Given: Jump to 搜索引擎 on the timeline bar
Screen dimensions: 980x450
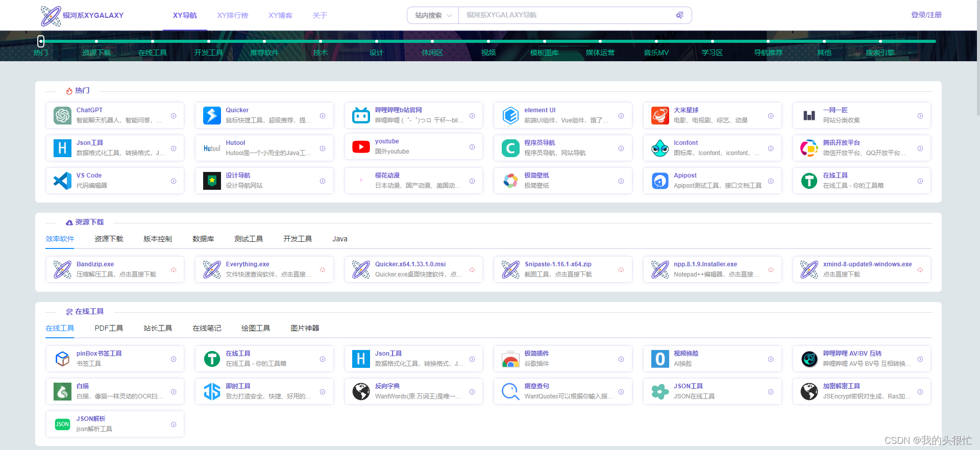Looking at the screenshot, I should click(x=880, y=53).
